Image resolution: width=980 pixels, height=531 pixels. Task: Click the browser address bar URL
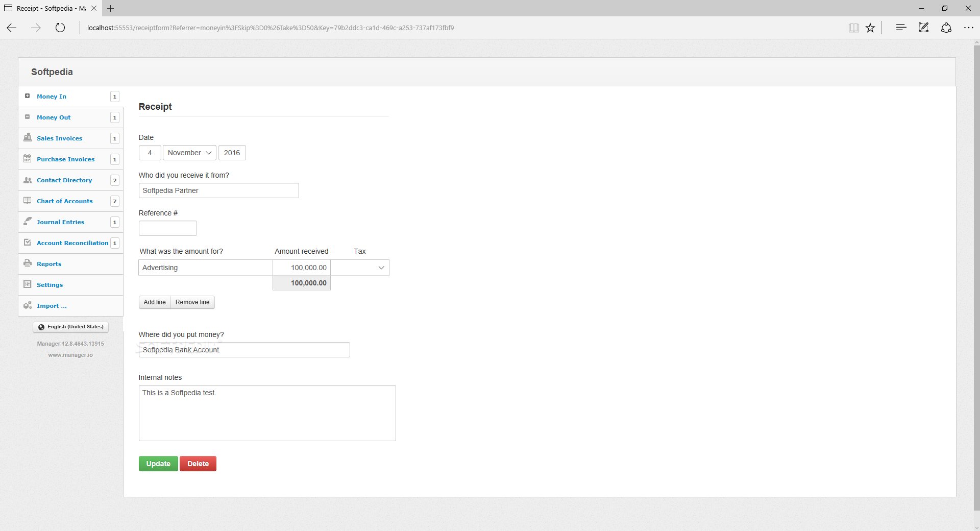coord(271,28)
